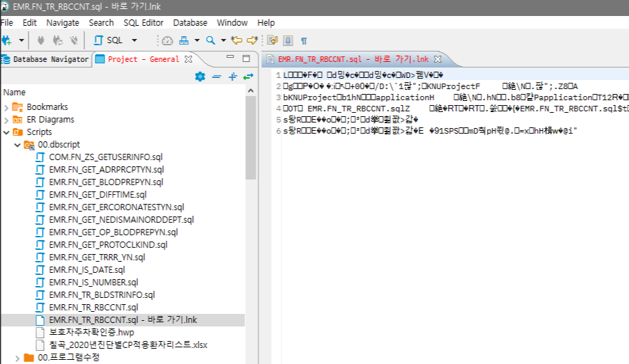Click the New Database Connection plug icon

click(6, 40)
